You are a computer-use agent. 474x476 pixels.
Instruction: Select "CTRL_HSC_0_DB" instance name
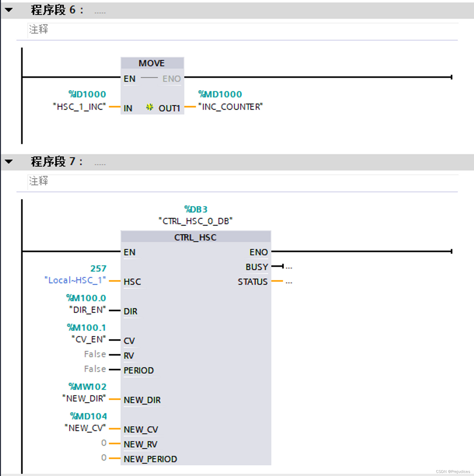click(196, 221)
